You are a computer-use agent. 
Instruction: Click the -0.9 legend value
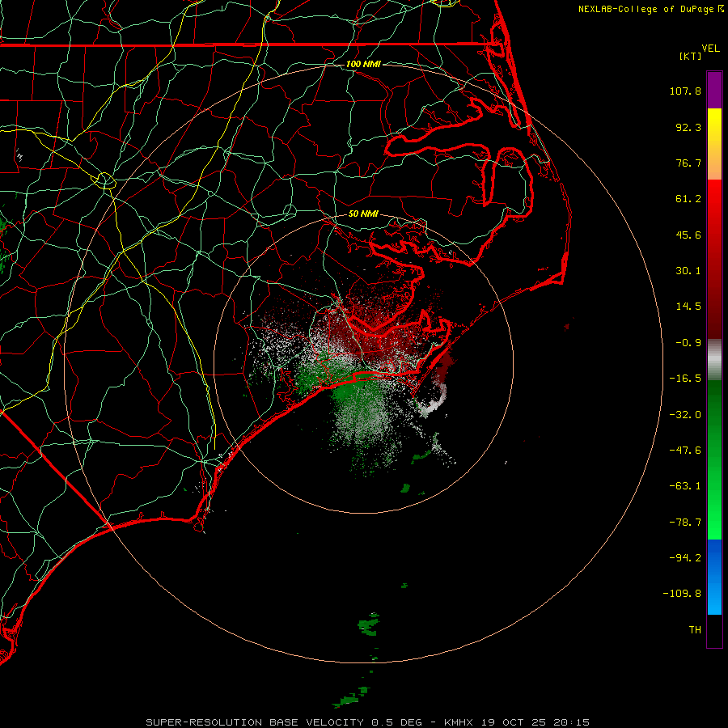click(688, 343)
